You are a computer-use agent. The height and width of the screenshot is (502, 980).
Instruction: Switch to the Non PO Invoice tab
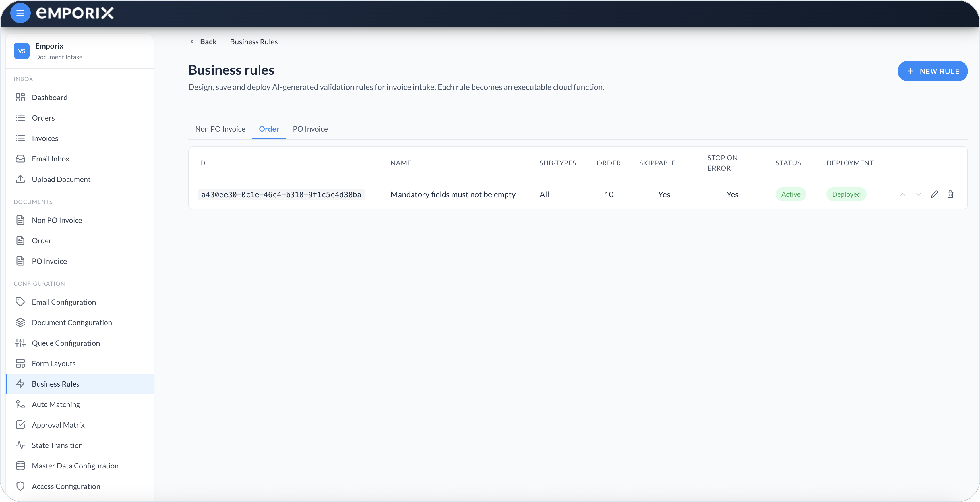[220, 129]
